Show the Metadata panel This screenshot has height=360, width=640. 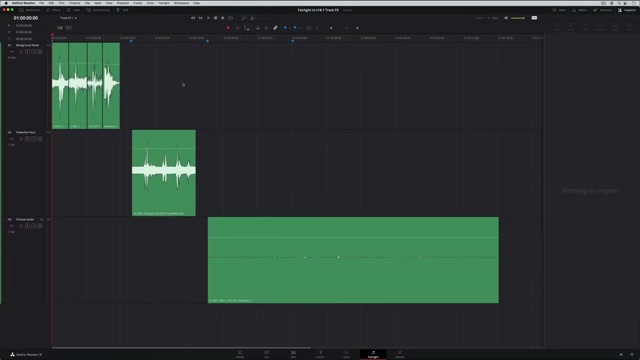(x=603, y=10)
